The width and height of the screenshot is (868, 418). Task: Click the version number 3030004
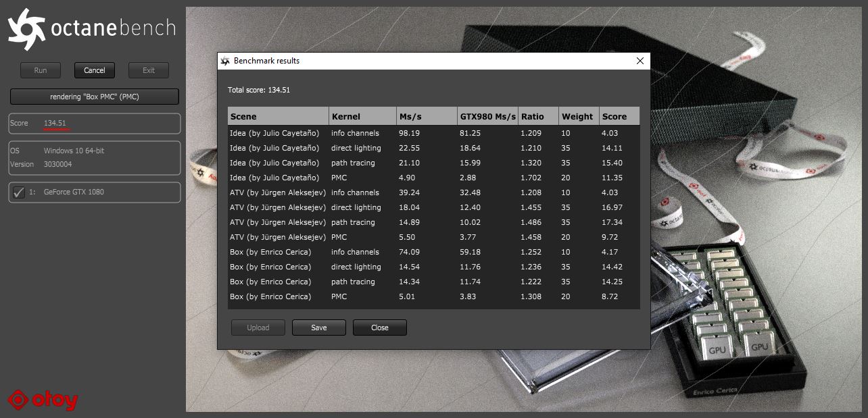tap(58, 164)
